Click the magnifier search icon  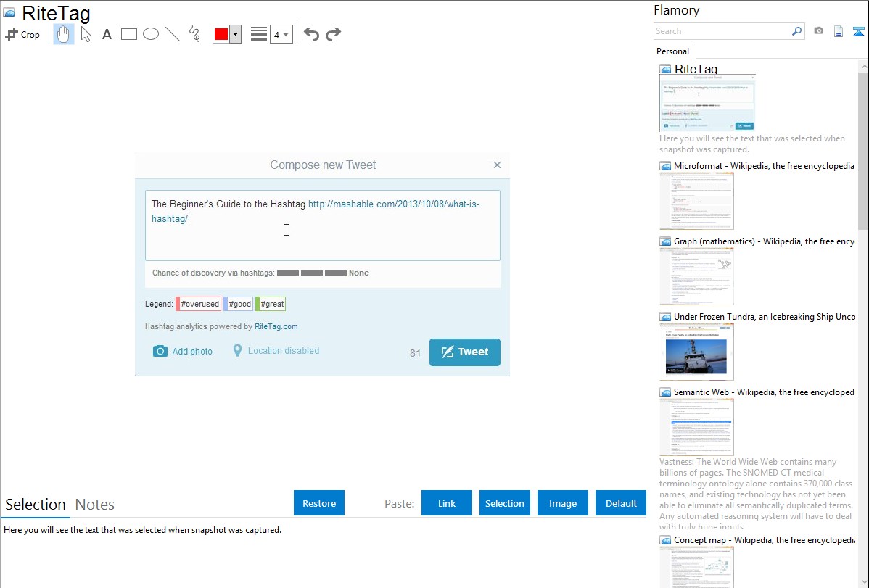click(797, 31)
